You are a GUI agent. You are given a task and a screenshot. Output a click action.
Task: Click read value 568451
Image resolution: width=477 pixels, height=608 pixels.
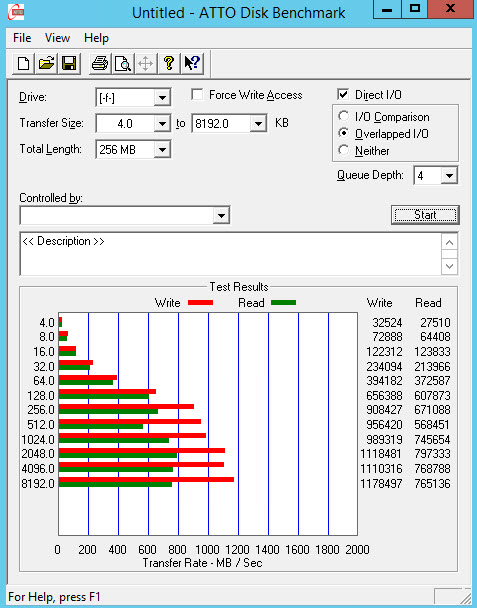pos(432,425)
